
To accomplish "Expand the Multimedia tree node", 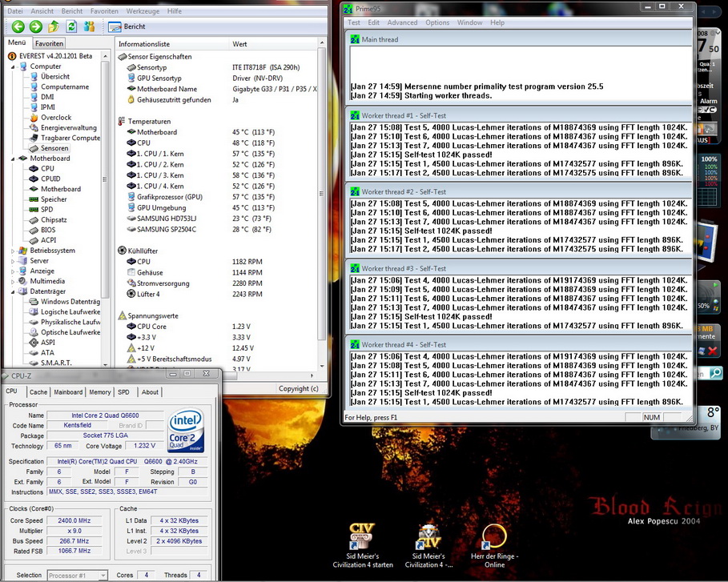I will click(x=13, y=281).
